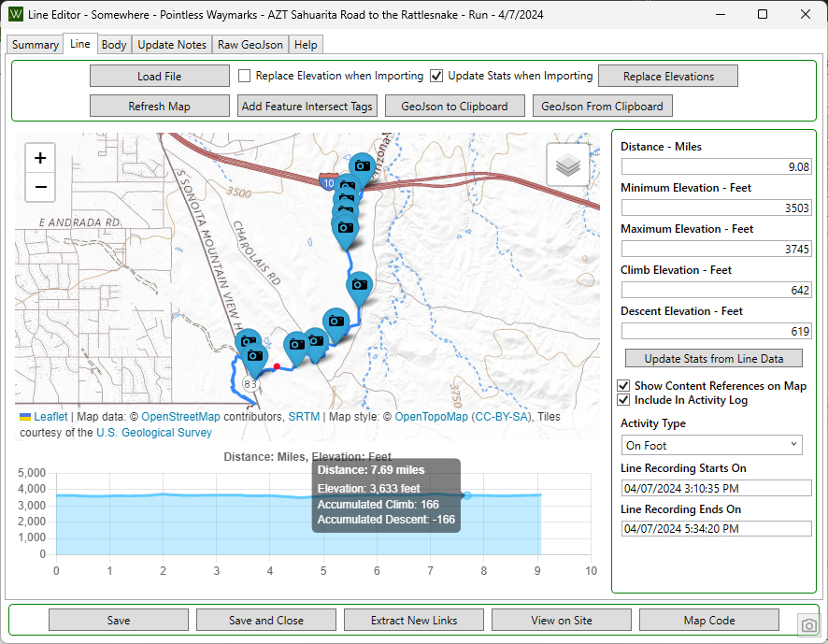Open the CC-BY-SA license link

click(502, 417)
